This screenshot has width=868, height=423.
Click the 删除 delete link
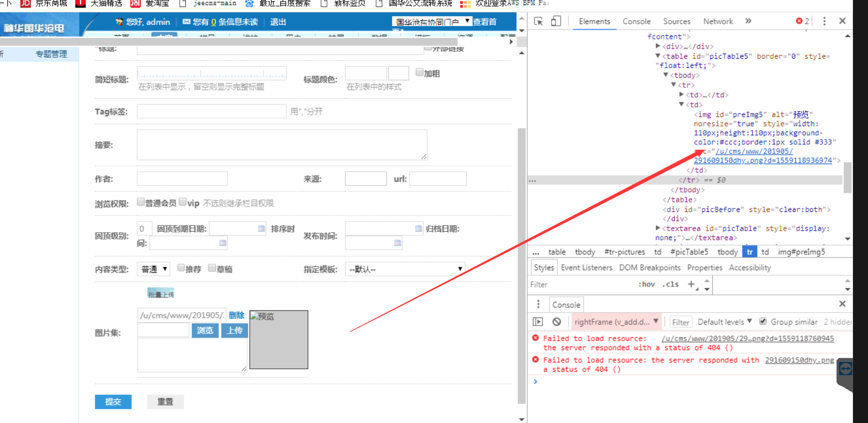pos(237,315)
